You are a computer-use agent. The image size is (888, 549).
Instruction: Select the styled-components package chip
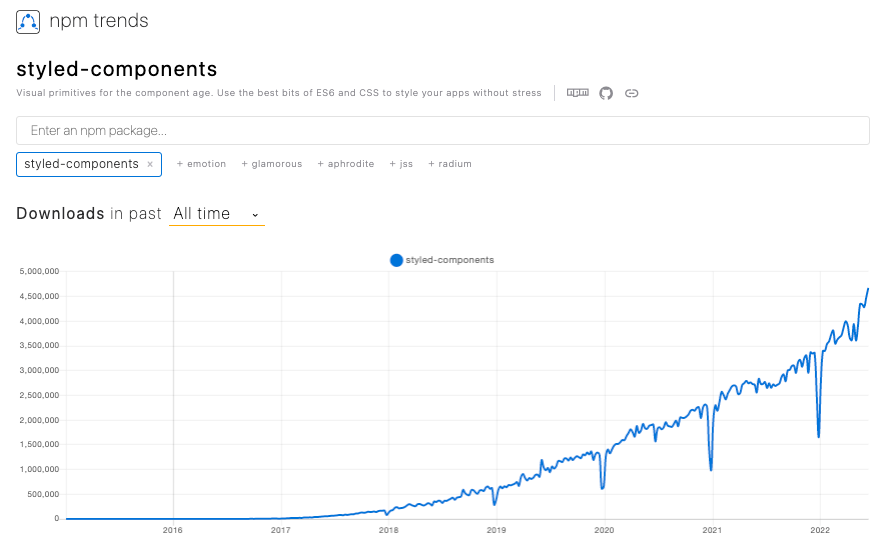click(x=89, y=164)
